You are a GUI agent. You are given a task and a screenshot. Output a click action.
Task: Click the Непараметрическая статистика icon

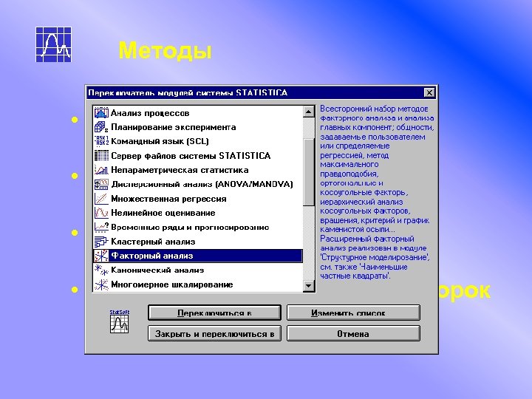tap(101, 170)
